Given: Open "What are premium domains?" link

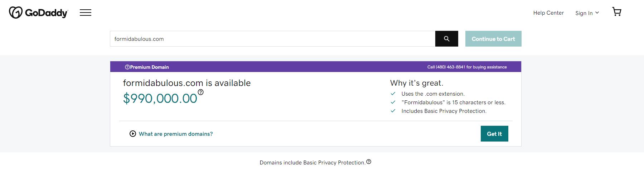Looking at the screenshot, I should pyautogui.click(x=175, y=134).
